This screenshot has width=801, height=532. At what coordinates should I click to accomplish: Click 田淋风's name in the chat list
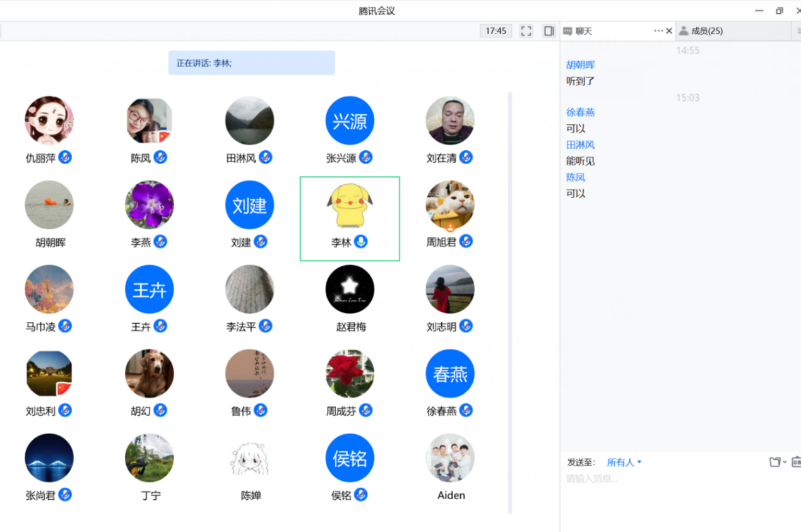(x=580, y=145)
